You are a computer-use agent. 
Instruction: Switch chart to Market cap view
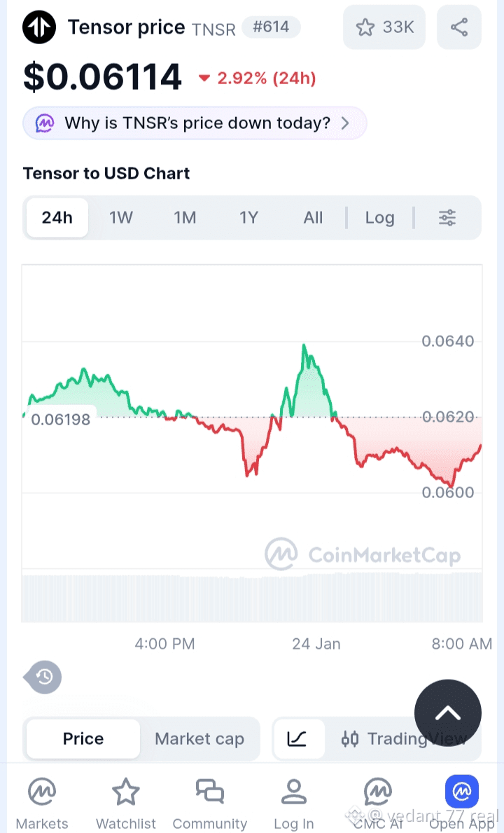pyautogui.click(x=199, y=738)
